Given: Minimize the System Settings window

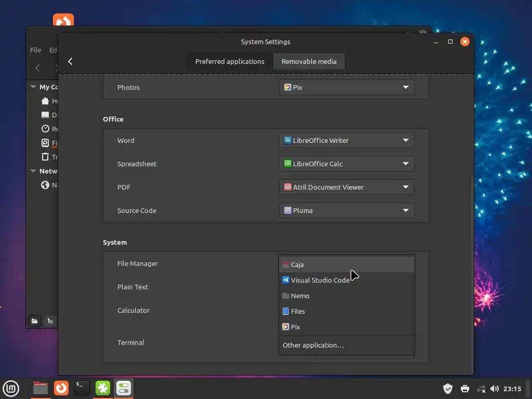Looking at the screenshot, I should 436,42.
